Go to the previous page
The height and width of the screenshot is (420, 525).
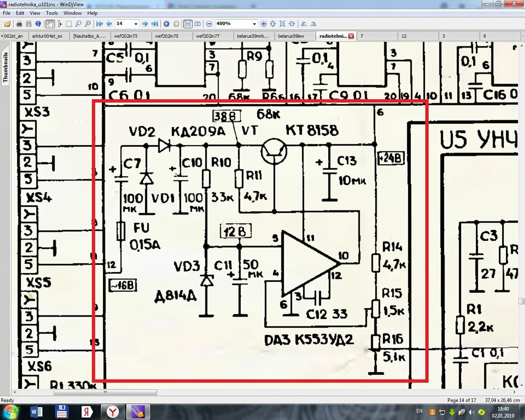[109, 24]
